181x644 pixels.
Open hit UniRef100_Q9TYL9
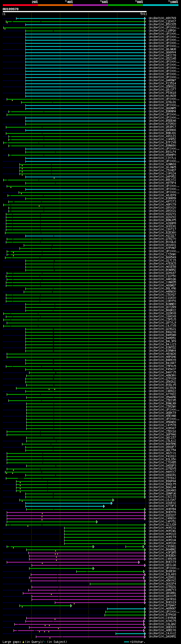[162, 323]
